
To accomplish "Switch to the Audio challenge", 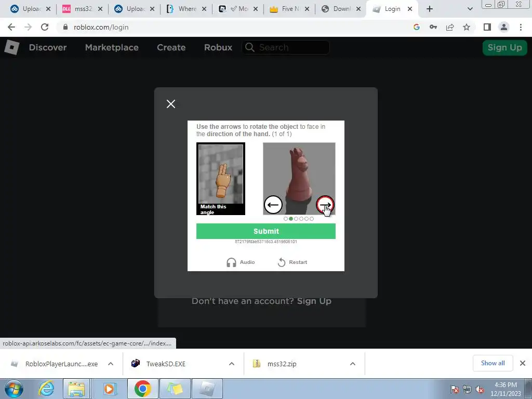I will (x=241, y=262).
